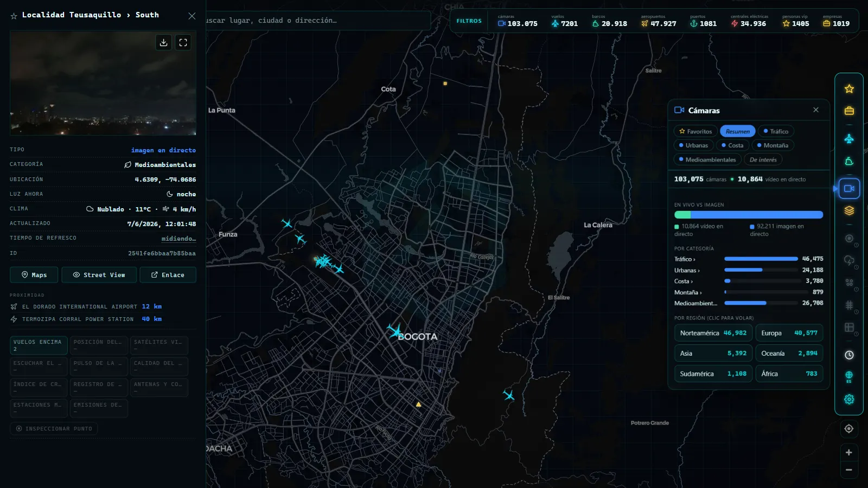
Task: Toggle the barcos 20.918 filter
Action: coord(610,21)
